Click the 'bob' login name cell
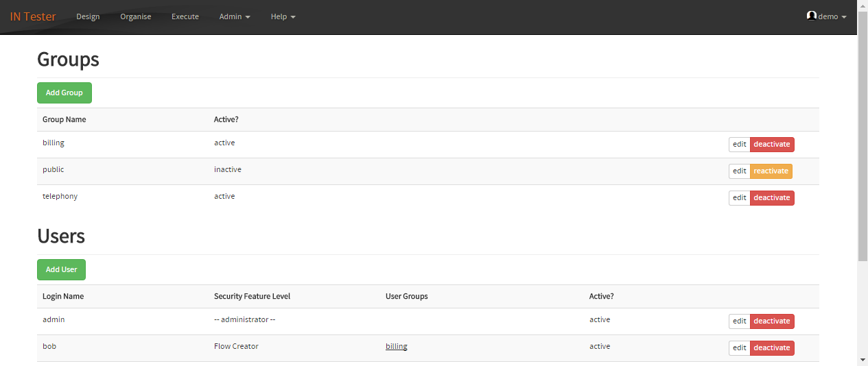868x366 pixels. click(49, 346)
